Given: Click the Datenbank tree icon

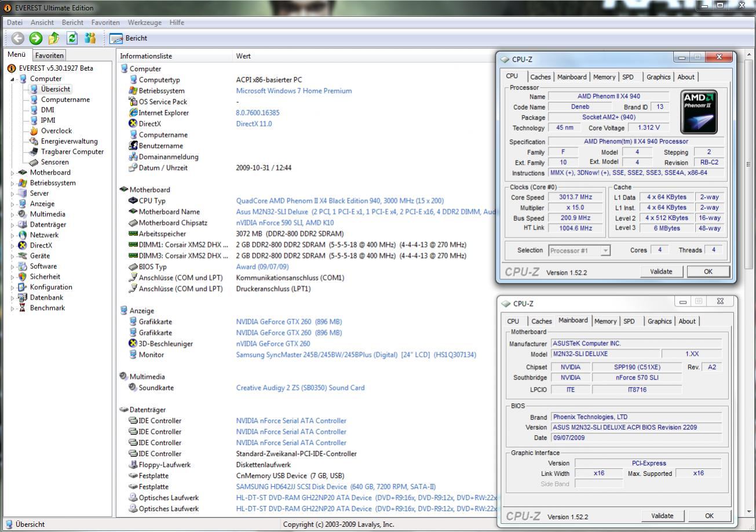Looking at the screenshot, I should coord(23,298).
